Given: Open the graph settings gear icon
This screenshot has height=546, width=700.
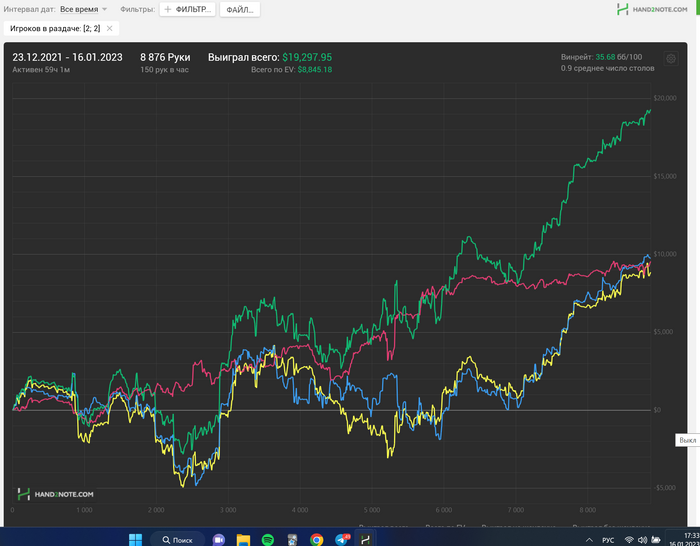Looking at the screenshot, I should [x=671, y=58].
